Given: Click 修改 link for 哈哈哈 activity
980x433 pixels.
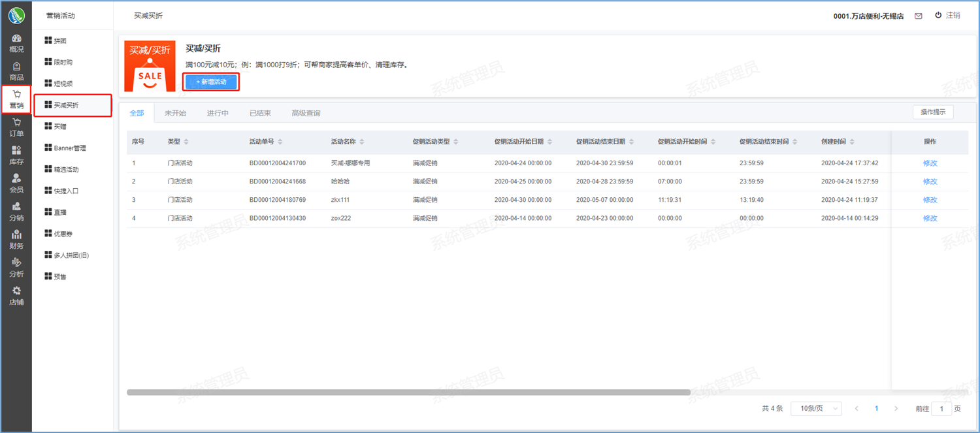Looking at the screenshot, I should [930, 182].
